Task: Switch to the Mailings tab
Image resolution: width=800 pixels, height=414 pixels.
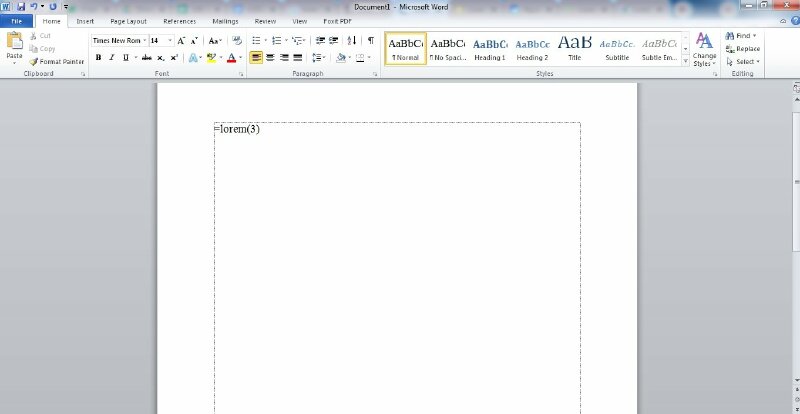Action: (x=225, y=21)
